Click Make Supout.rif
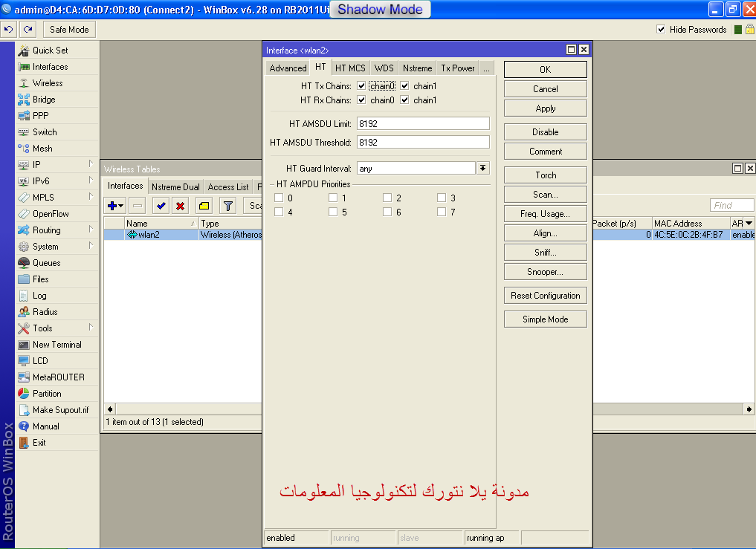This screenshot has width=756, height=549. tap(61, 409)
